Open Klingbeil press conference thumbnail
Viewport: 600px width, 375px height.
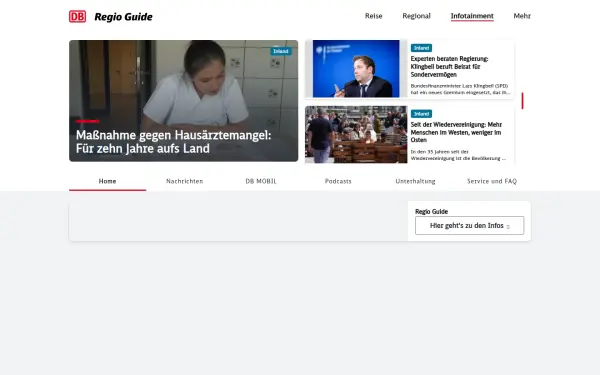click(356, 68)
